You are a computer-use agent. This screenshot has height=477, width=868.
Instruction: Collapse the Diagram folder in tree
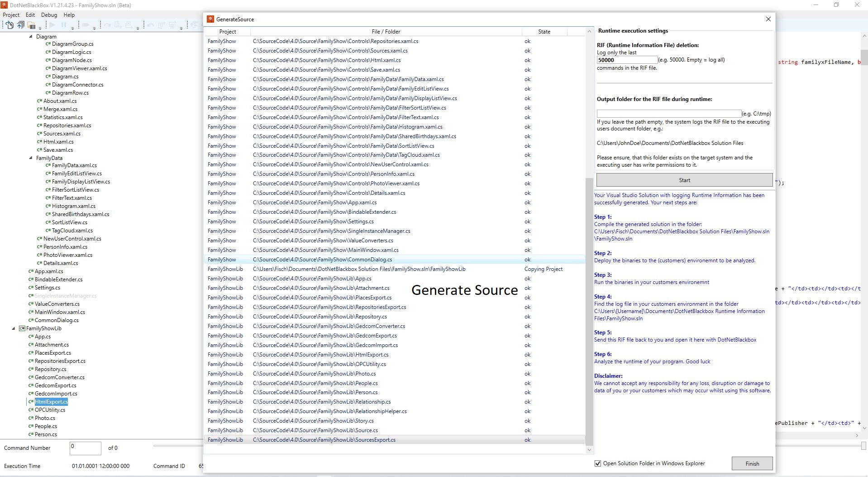point(31,37)
